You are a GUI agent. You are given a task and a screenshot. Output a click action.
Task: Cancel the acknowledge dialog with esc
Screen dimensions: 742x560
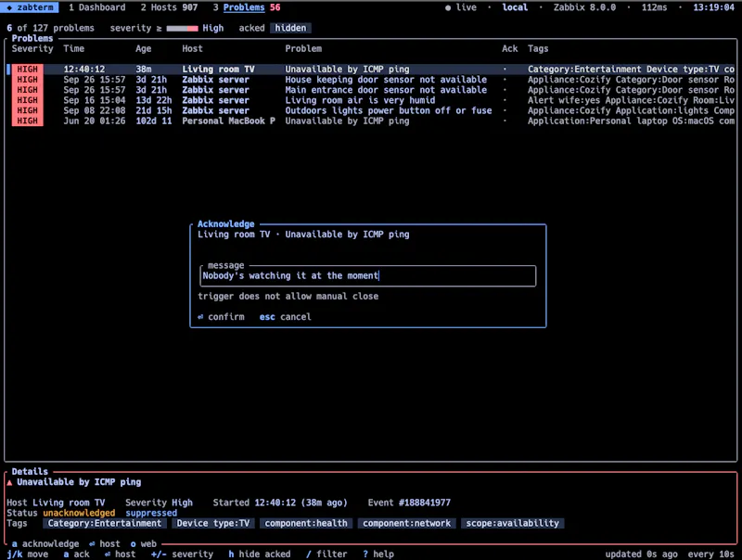(x=286, y=317)
